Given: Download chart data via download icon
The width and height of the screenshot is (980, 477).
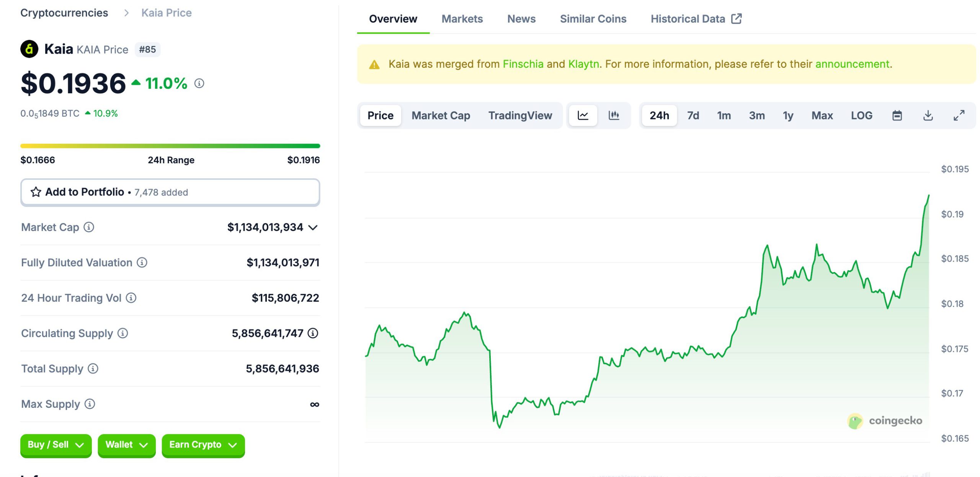Looking at the screenshot, I should pyautogui.click(x=928, y=115).
